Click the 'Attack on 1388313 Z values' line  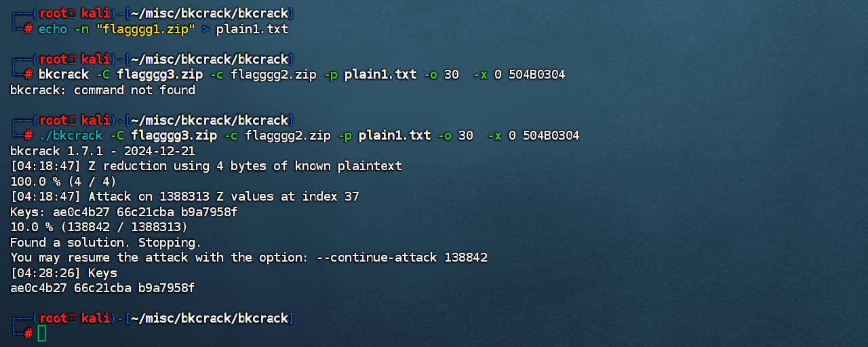184,197
